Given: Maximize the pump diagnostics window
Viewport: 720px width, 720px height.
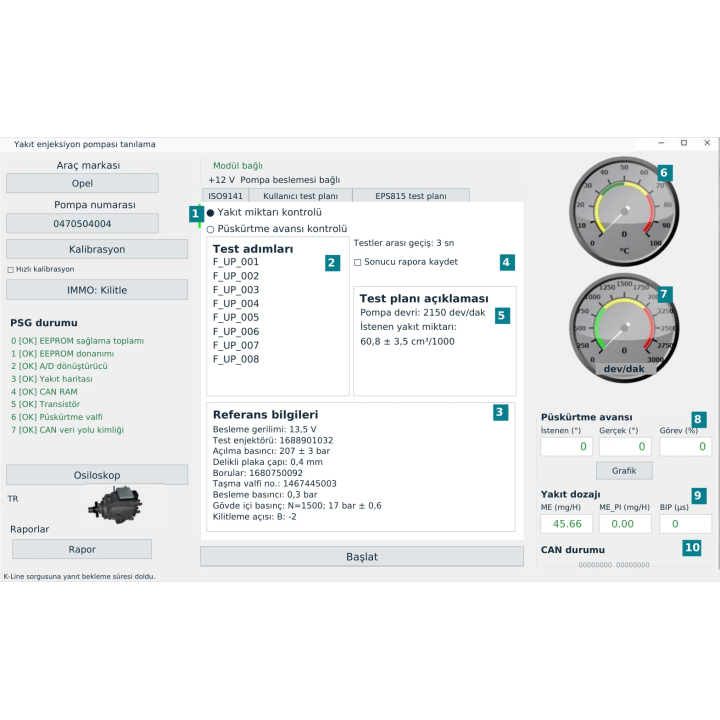Looking at the screenshot, I should coord(684,143).
